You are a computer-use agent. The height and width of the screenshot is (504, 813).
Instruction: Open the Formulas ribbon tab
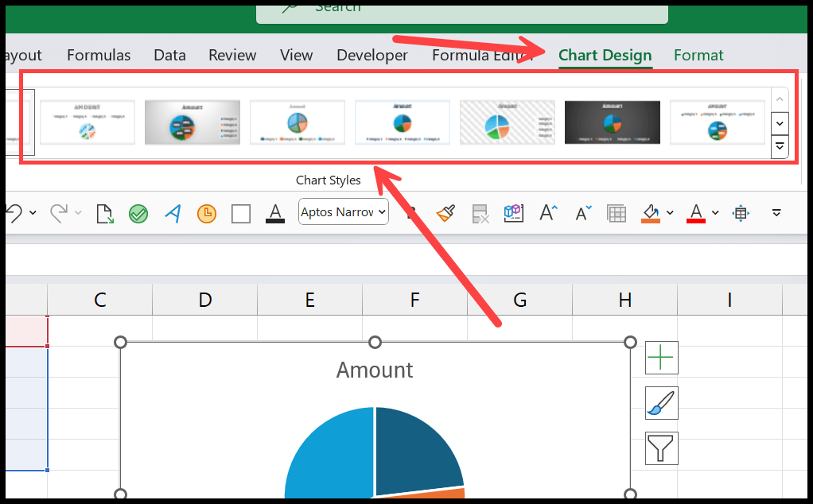(x=99, y=55)
